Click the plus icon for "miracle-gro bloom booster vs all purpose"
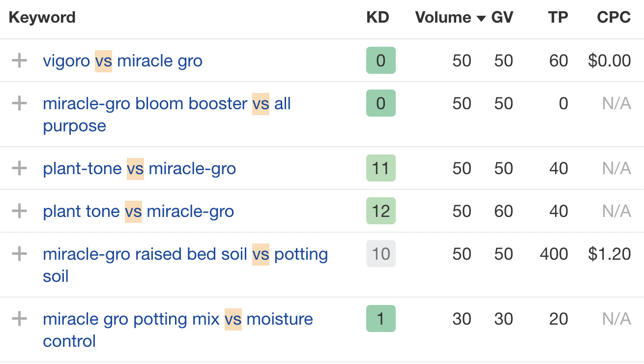 pyautogui.click(x=19, y=103)
